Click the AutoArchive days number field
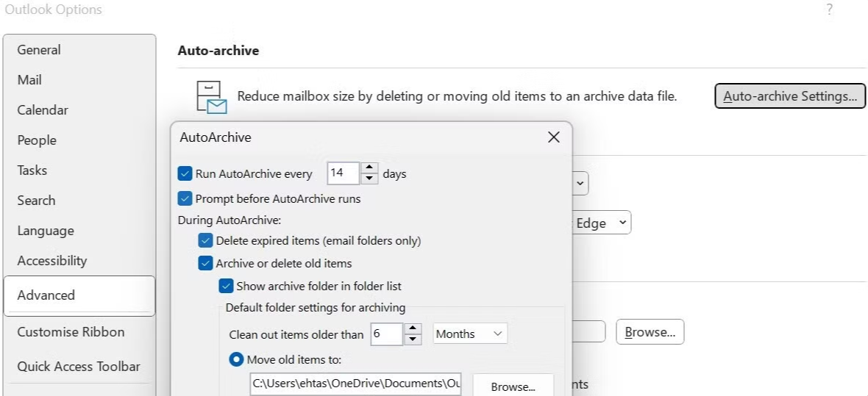This screenshot has height=396, width=868. 344,173
